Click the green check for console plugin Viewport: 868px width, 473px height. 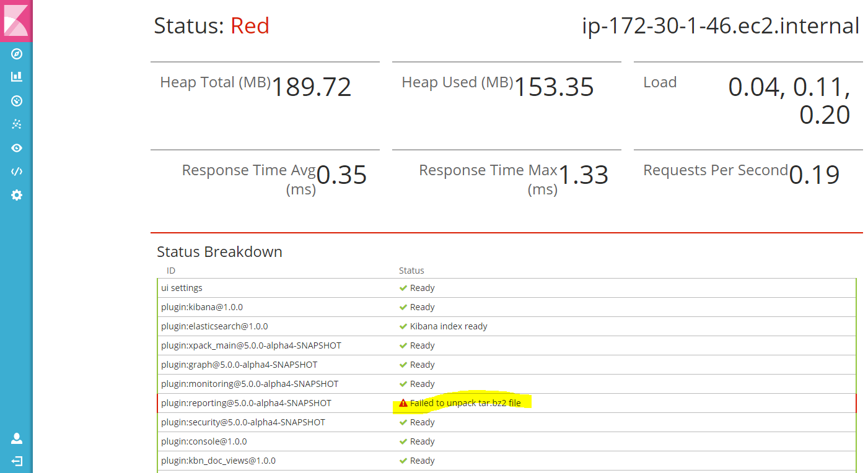[x=403, y=441]
